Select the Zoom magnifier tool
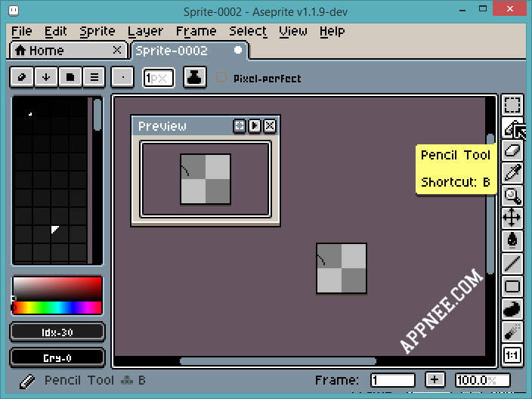Viewport: 532px width, 399px height. 512,196
